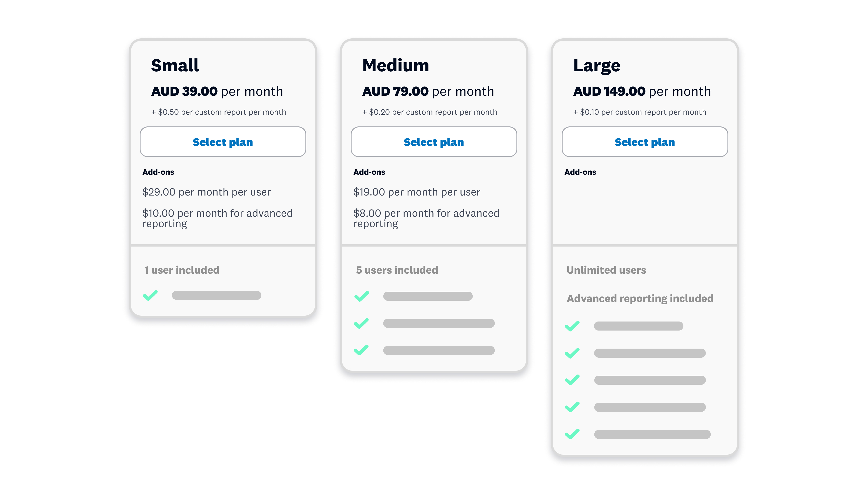Click the first checkmark under 5 users included
This screenshot has width=868, height=494.
pos(361,296)
